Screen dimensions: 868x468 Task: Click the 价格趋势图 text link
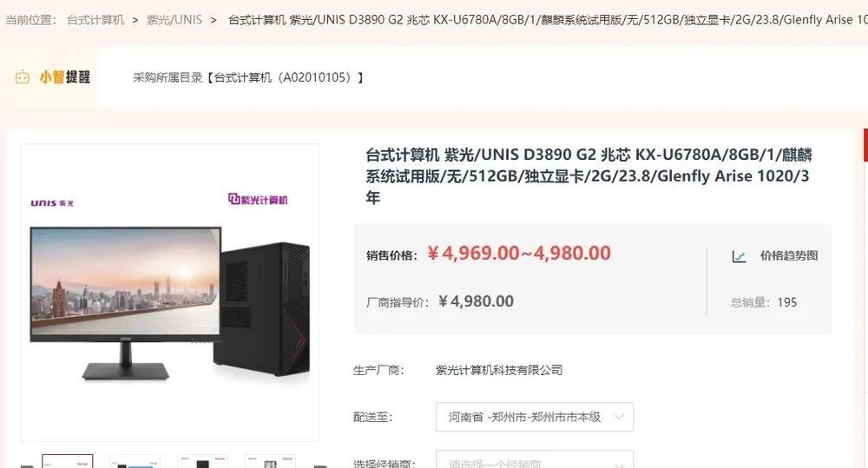(x=789, y=256)
